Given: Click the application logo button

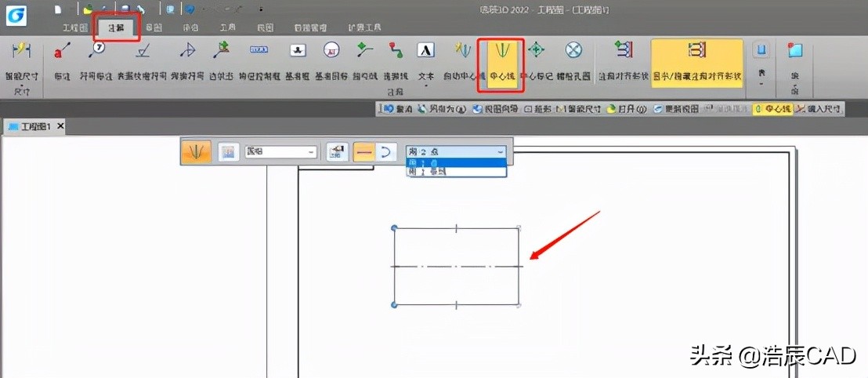Looking at the screenshot, I should pos(16,15).
